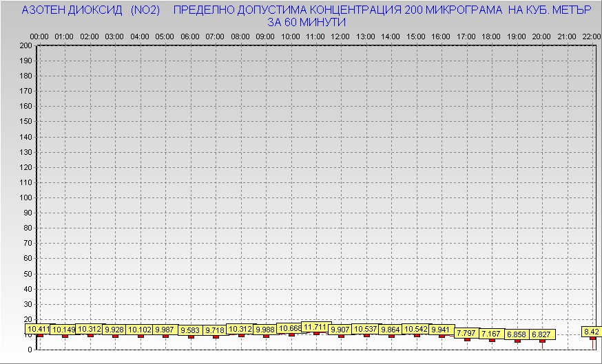The width and height of the screenshot is (602, 364).
Task: Click the 50 tick on vertical axis
Action: 28,273
